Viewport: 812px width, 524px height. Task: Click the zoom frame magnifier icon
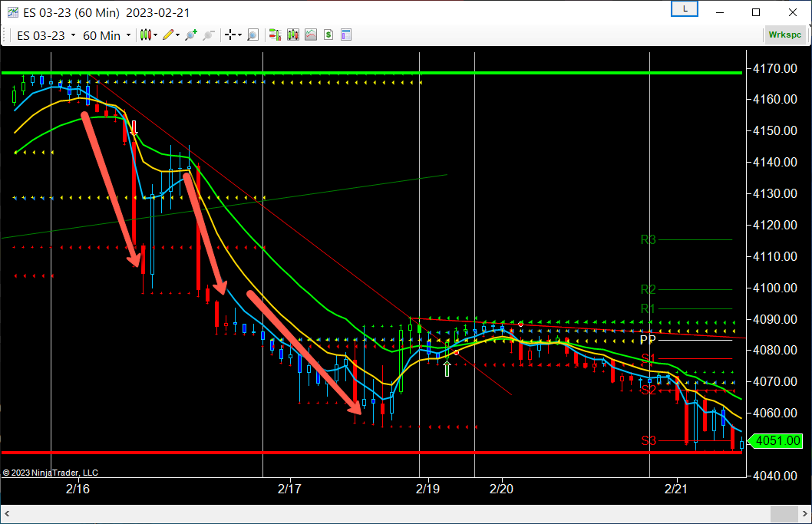253,35
